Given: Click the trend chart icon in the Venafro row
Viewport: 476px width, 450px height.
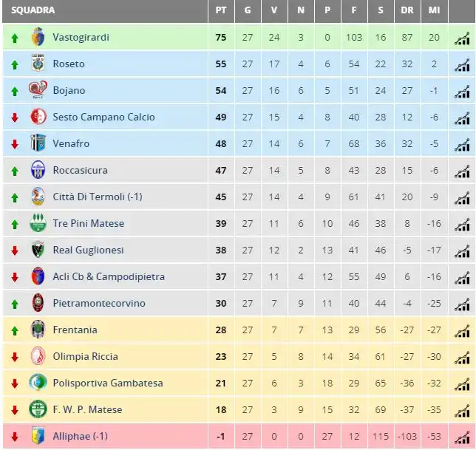Looking at the screenshot, I should 462,145.
